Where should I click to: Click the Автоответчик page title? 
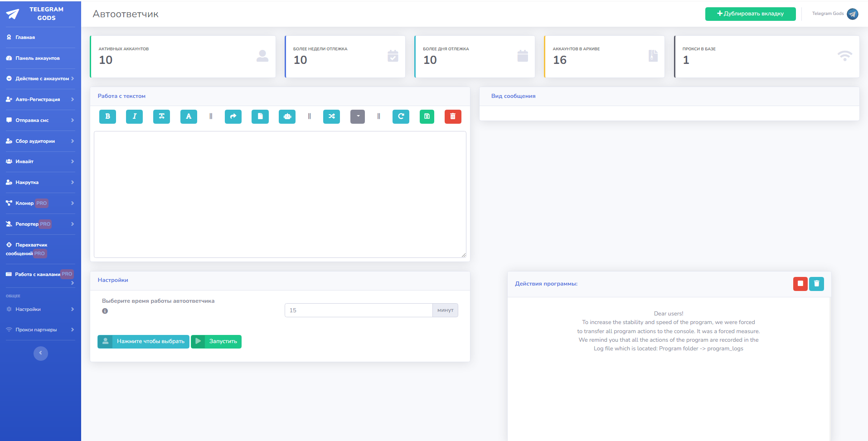[126, 14]
